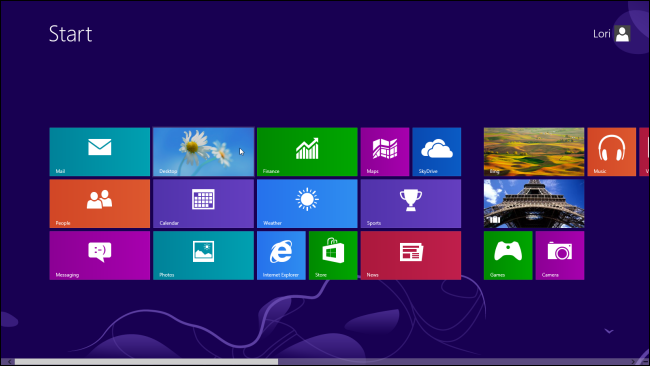Open the Mail tile
This screenshot has height=366, width=650.
point(99,152)
